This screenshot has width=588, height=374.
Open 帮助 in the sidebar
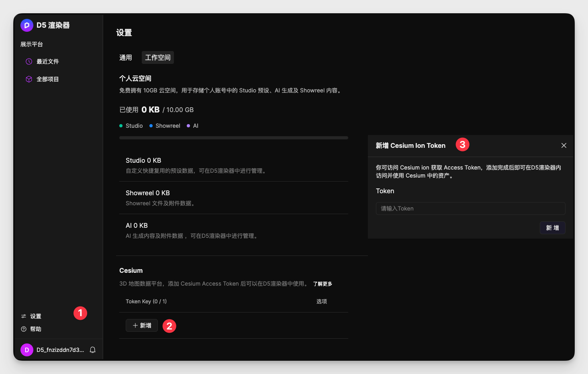[x=36, y=329]
